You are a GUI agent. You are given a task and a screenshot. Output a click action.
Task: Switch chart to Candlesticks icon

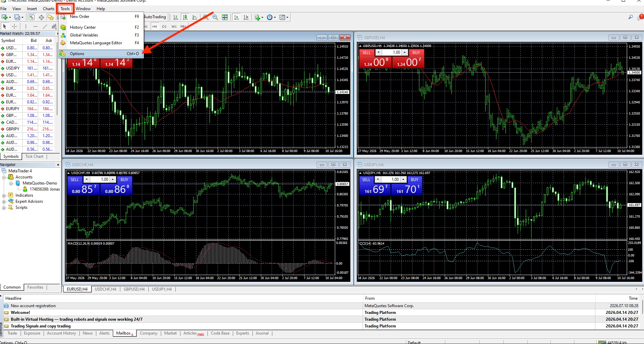tap(185, 17)
